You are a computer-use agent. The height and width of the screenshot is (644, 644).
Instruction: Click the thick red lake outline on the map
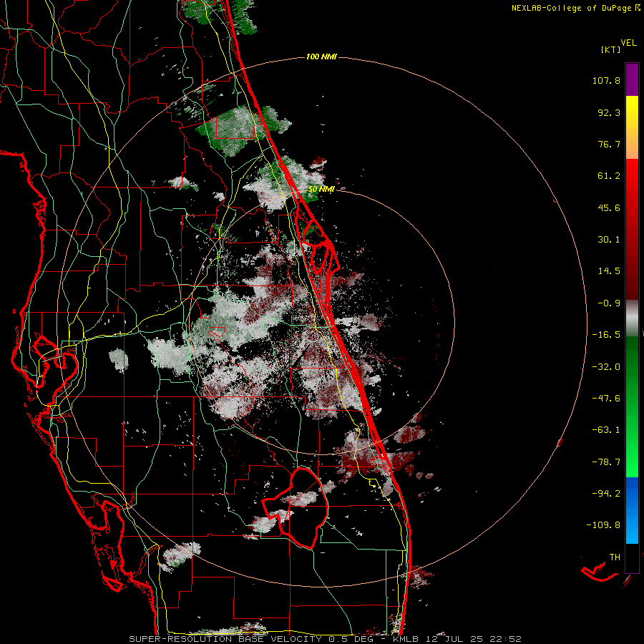pyautogui.click(x=296, y=508)
